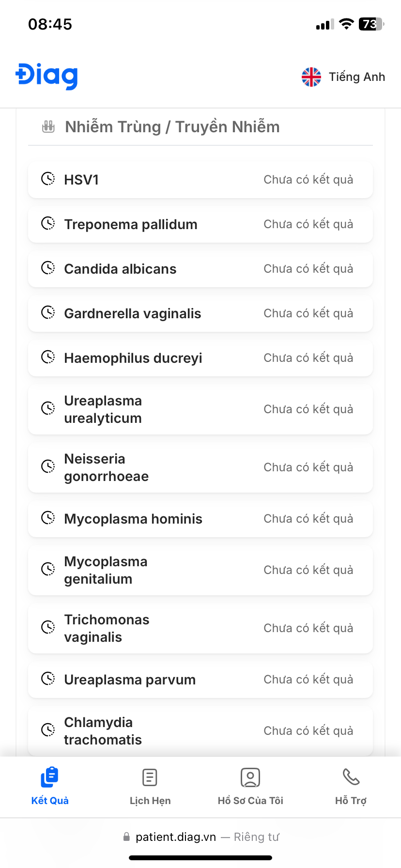Tap the pending clock icon beside HSV1
401x868 pixels.
pos(48,179)
